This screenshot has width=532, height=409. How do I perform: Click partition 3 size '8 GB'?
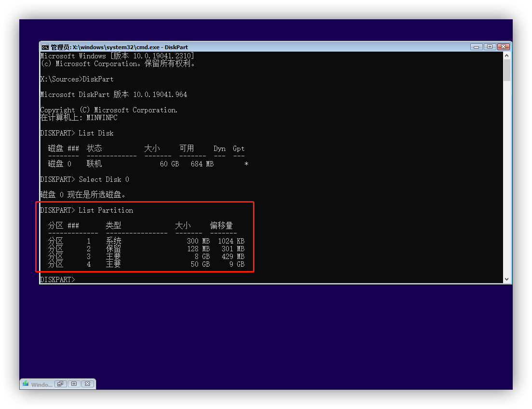pyautogui.click(x=202, y=257)
